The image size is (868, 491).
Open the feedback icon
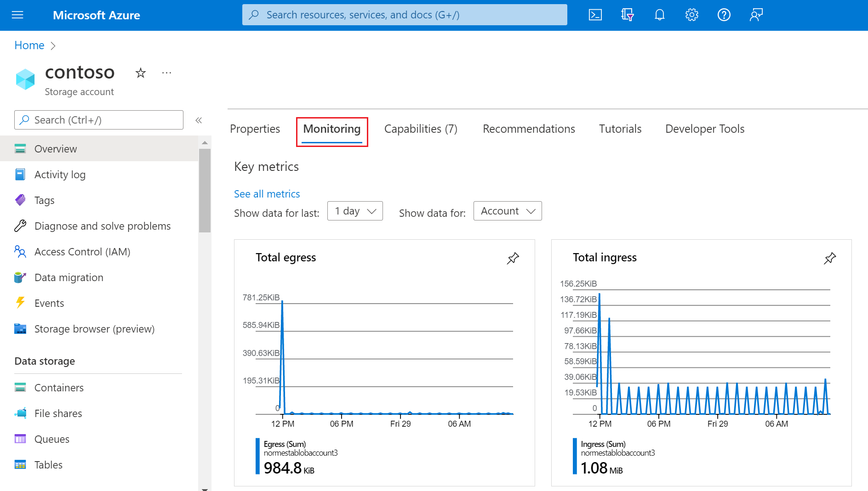[756, 15]
